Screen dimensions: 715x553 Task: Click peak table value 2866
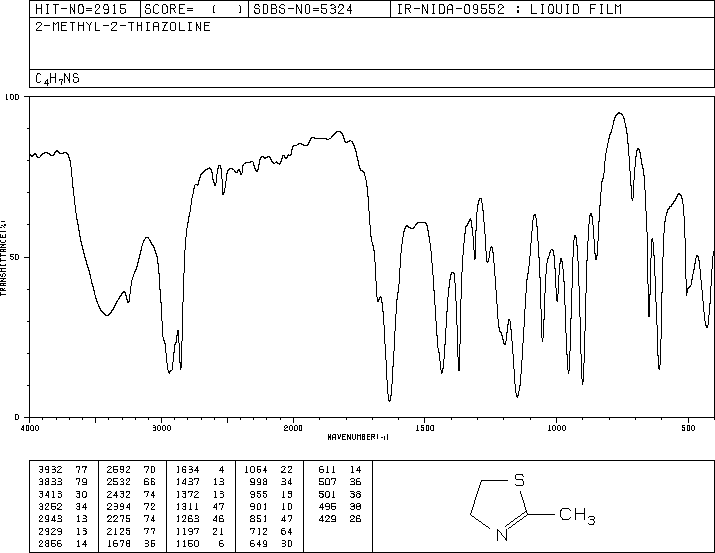pyautogui.click(x=50, y=543)
